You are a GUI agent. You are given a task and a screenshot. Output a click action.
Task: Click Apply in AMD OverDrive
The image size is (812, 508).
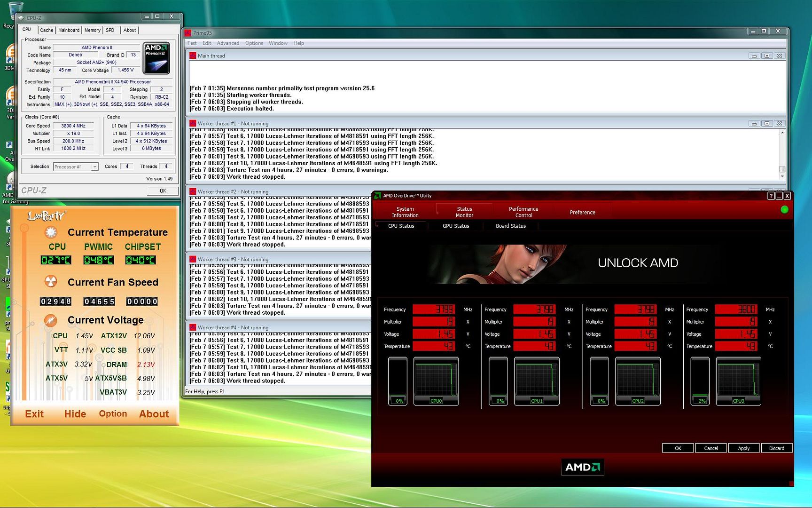(x=744, y=448)
